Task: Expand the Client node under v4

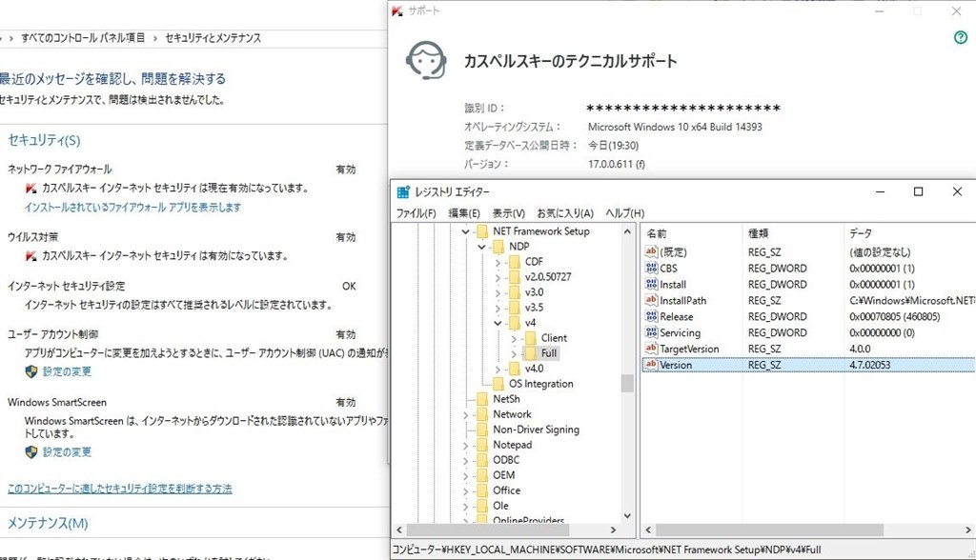Action: [514, 338]
